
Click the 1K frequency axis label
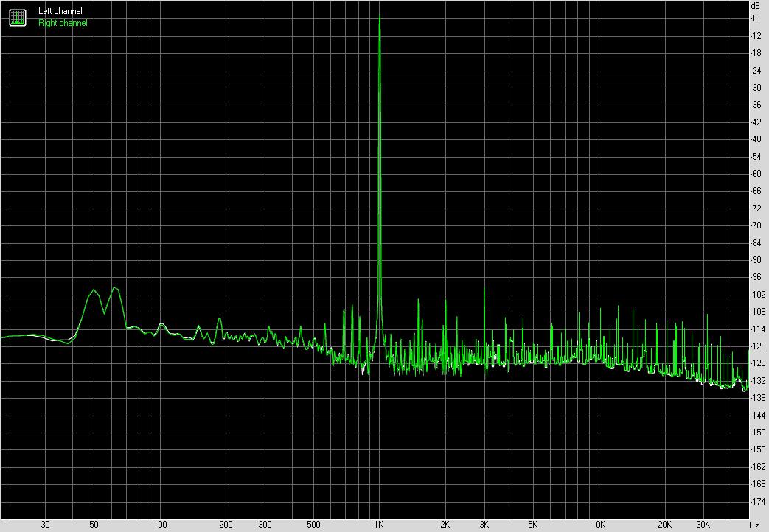coord(379,525)
